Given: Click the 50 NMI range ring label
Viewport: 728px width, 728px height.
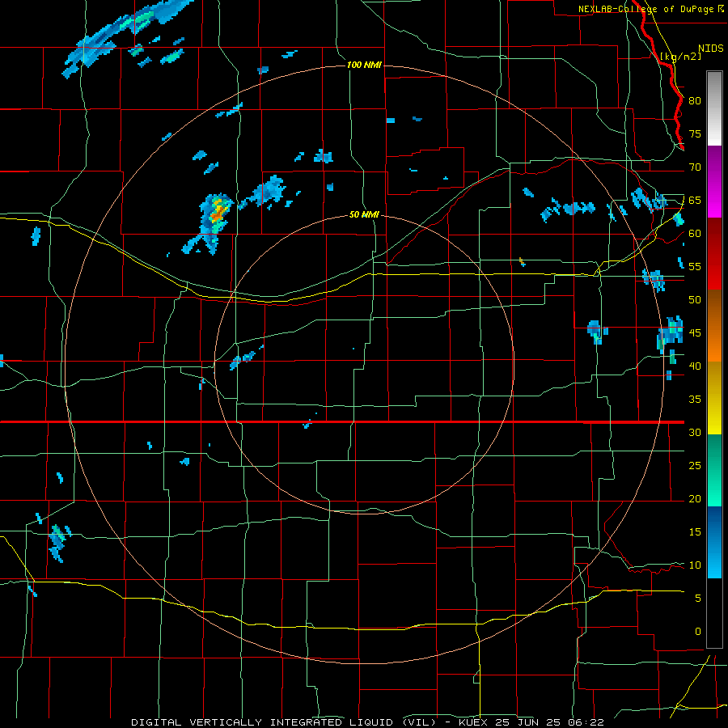Looking at the screenshot, I should point(364,214).
